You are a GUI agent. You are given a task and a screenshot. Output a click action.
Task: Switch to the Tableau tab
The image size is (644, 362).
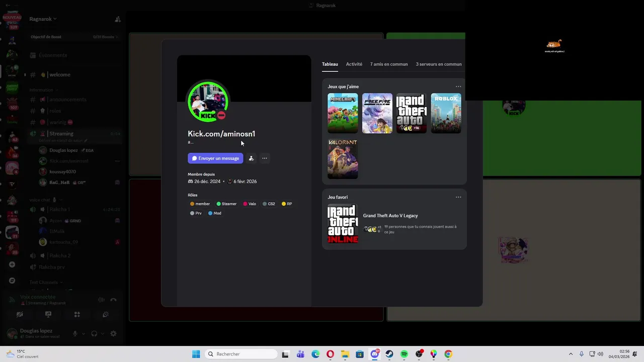coord(330,64)
